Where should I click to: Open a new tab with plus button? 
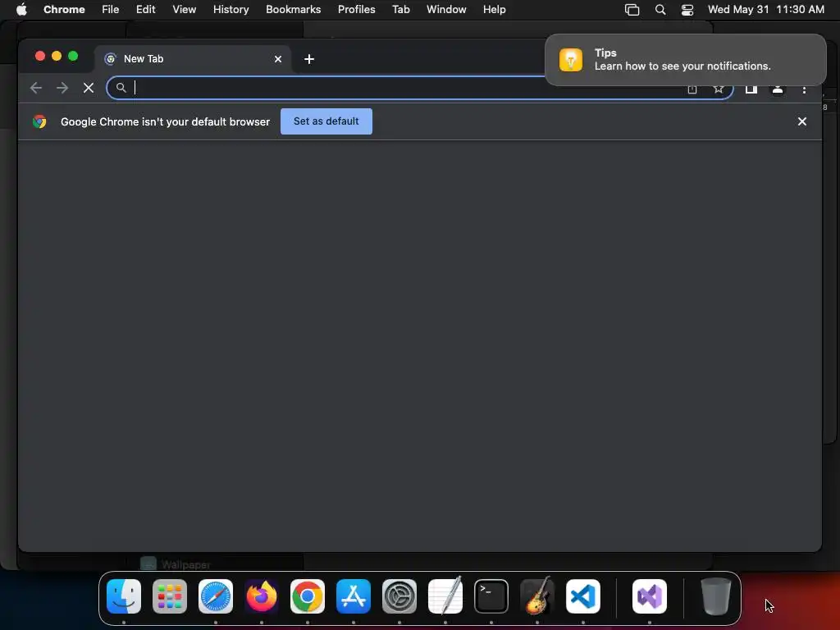click(x=309, y=59)
